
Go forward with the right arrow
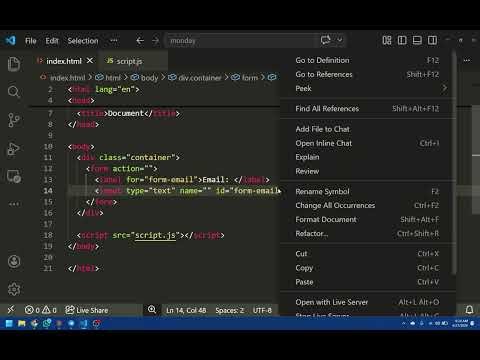[x=155, y=41]
